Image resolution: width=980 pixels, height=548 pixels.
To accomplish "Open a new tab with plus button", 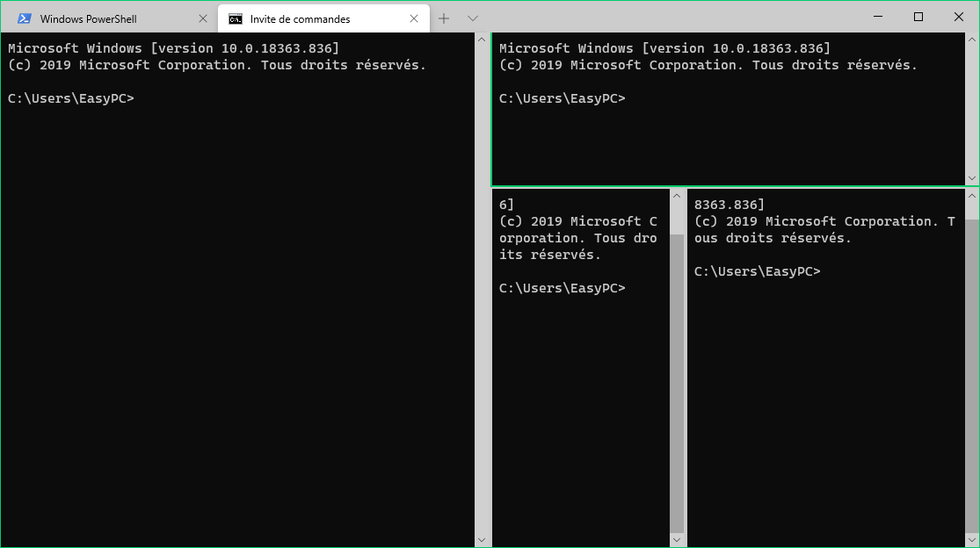I will pos(444,18).
